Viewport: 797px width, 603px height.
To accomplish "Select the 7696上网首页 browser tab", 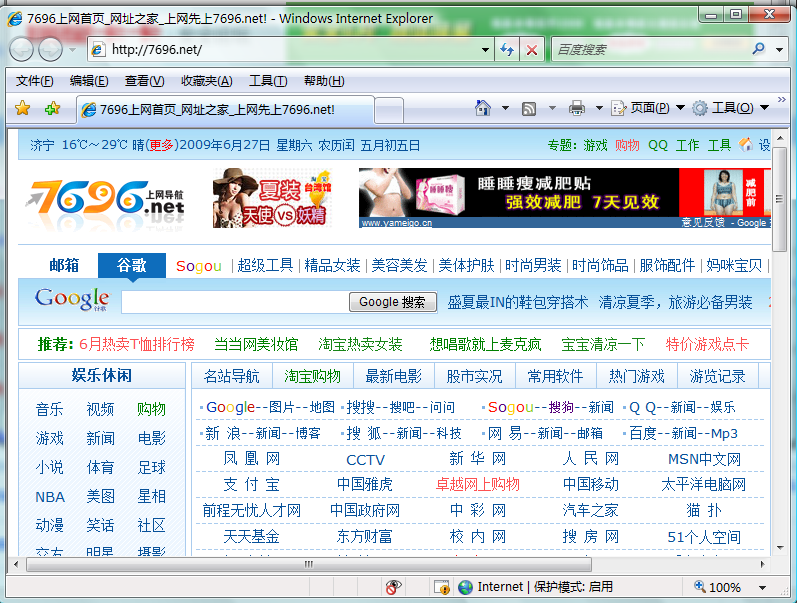I will tap(225, 109).
